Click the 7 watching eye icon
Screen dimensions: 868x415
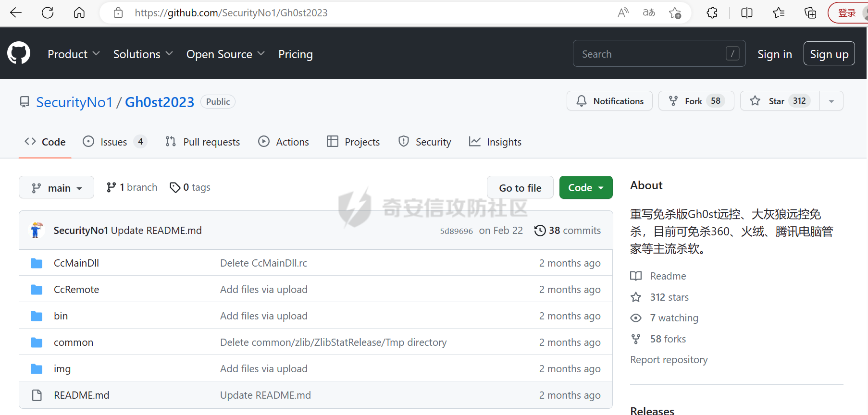click(636, 318)
